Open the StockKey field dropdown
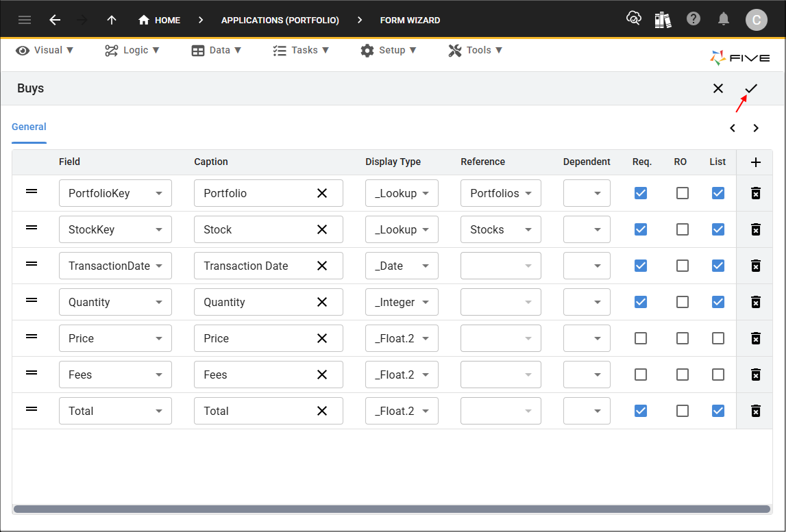786x532 pixels. (x=115, y=229)
